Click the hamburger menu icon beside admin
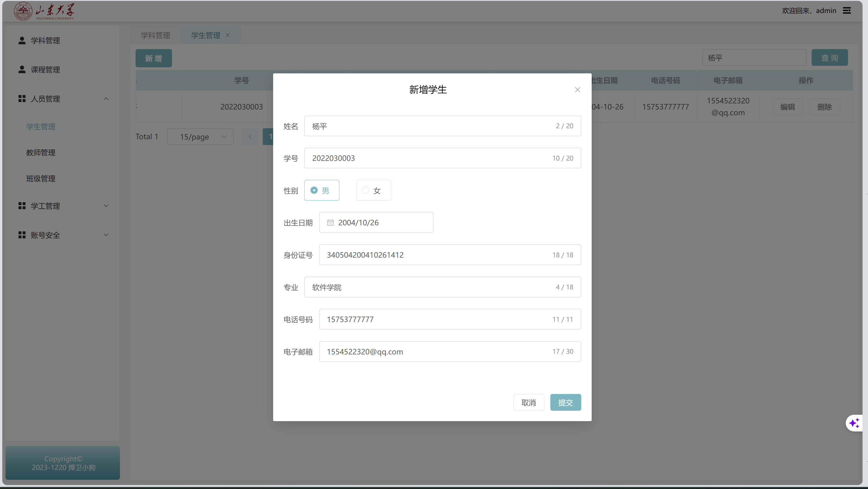 point(847,10)
